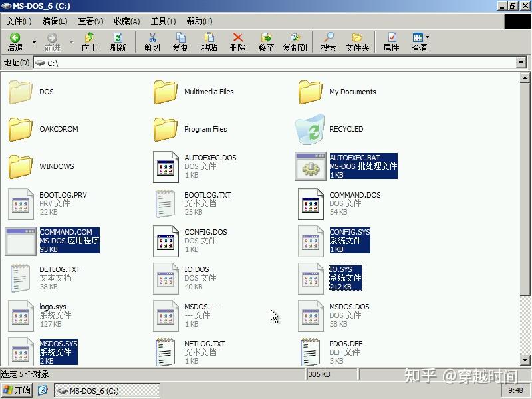Image resolution: width=532 pixels, height=399 pixels.
Task: Click the Copy To (复制到) toolbar icon
Action: 295,42
